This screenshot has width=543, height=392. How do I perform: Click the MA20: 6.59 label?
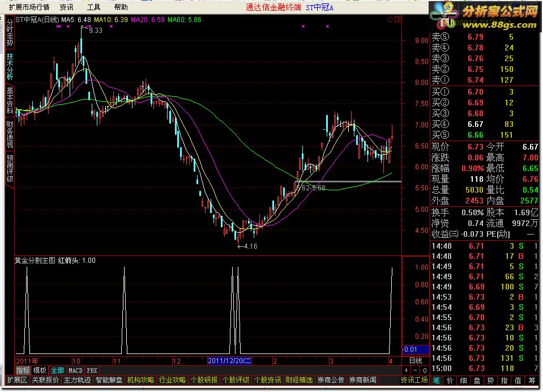point(148,20)
